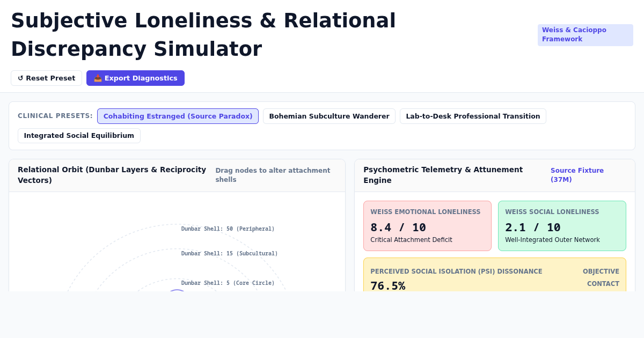Click the Drag nodes to alter attachment shells hint
Viewport: 644px width, 338px height.
coord(273,175)
